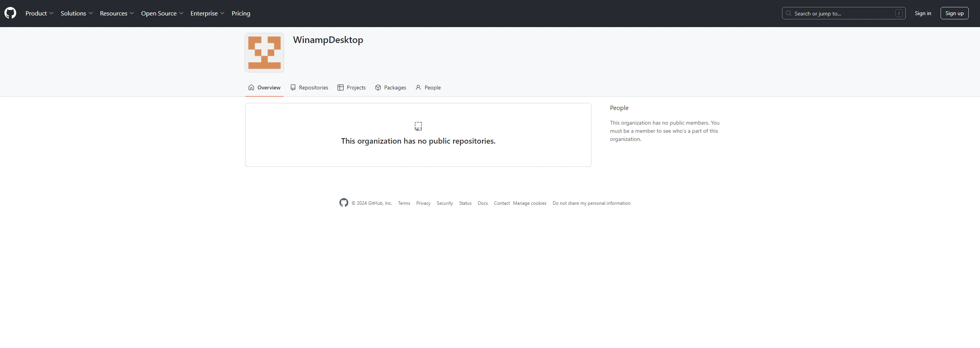Image resolution: width=980 pixels, height=348 pixels.
Task: Click the People sidebar heading
Action: click(619, 108)
